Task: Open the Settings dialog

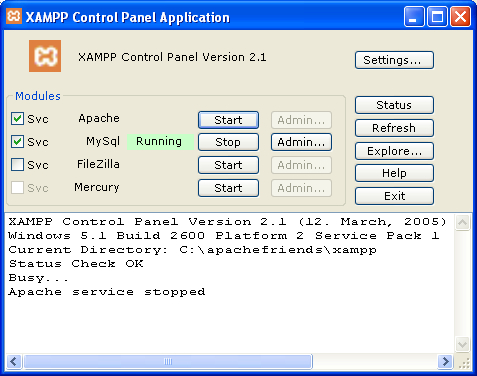Action: (394, 60)
